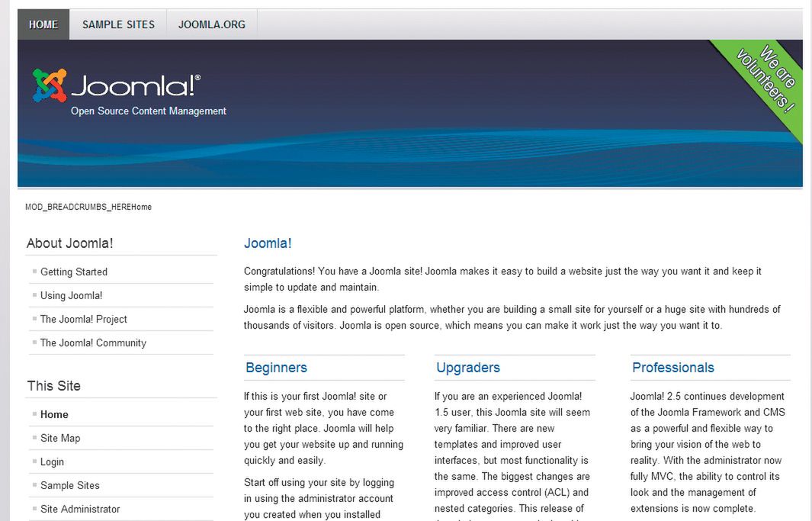
Task: Open The Joomla! Community sidebar link
Action: [x=93, y=343]
